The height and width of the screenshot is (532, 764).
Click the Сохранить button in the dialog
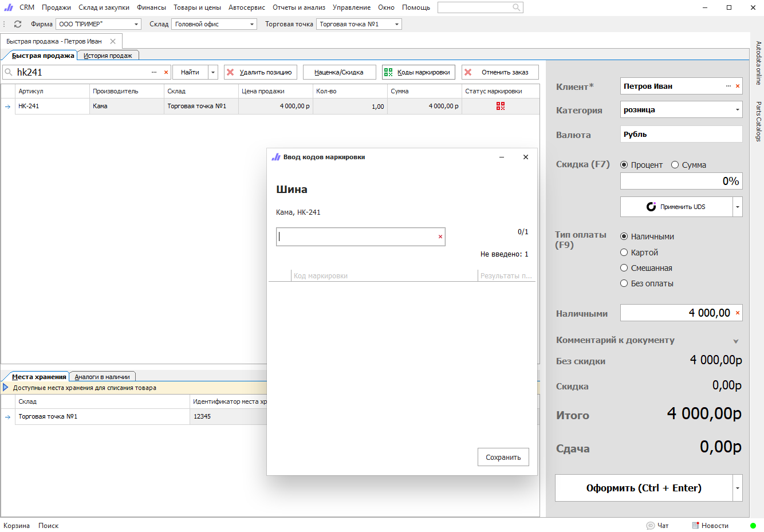[x=503, y=457]
